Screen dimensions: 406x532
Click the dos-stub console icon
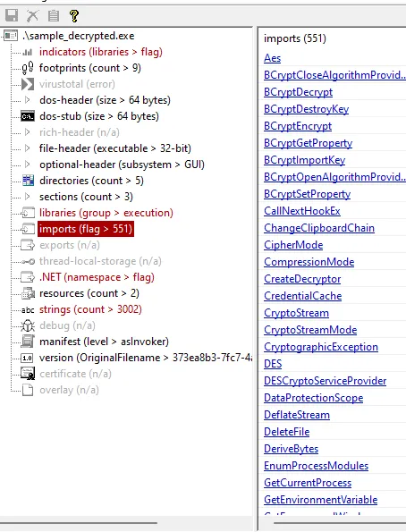pyautogui.click(x=28, y=116)
